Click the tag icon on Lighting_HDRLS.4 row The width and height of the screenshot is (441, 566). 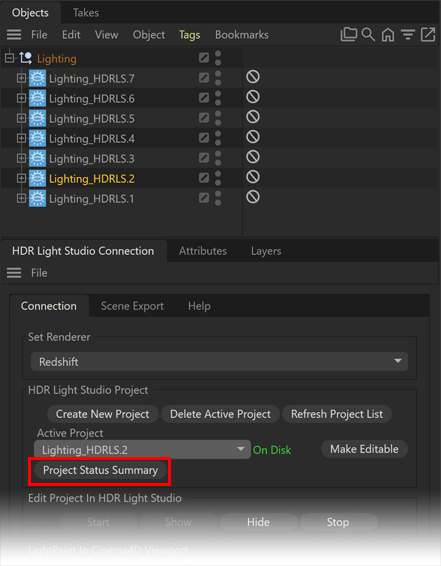click(x=253, y=137)
